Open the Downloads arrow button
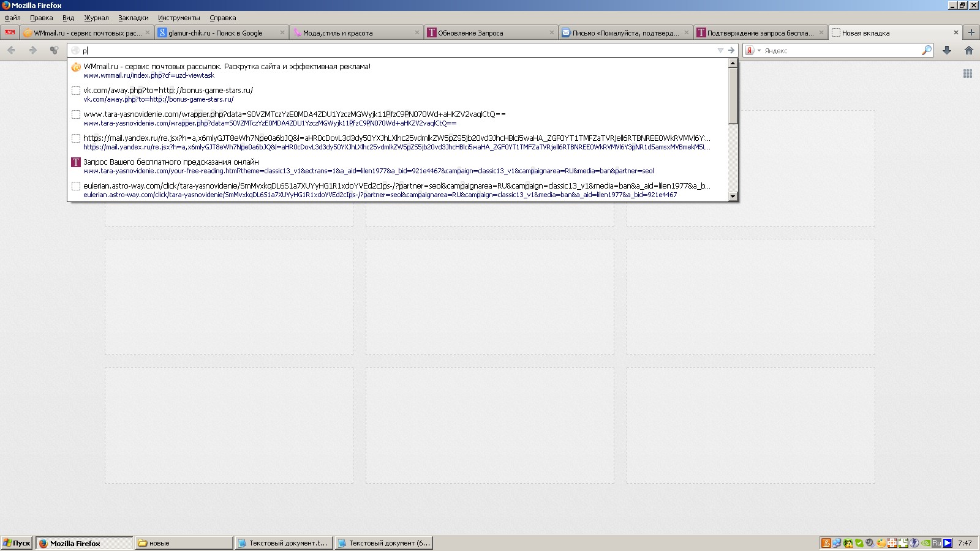 click(x=947, y=50)
